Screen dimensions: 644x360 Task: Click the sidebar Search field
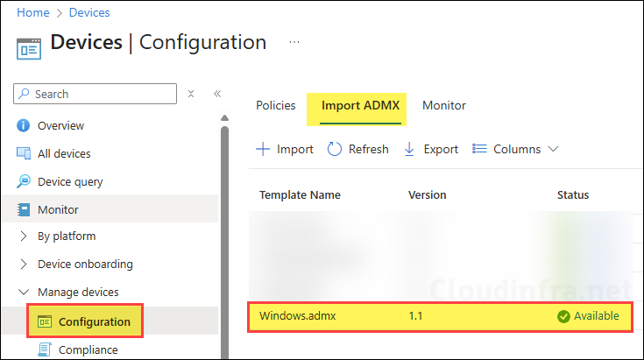[x=96, y=94]
